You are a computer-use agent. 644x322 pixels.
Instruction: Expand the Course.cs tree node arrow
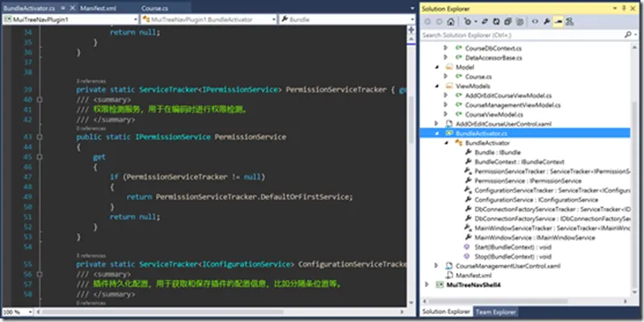tap(446, 77)
